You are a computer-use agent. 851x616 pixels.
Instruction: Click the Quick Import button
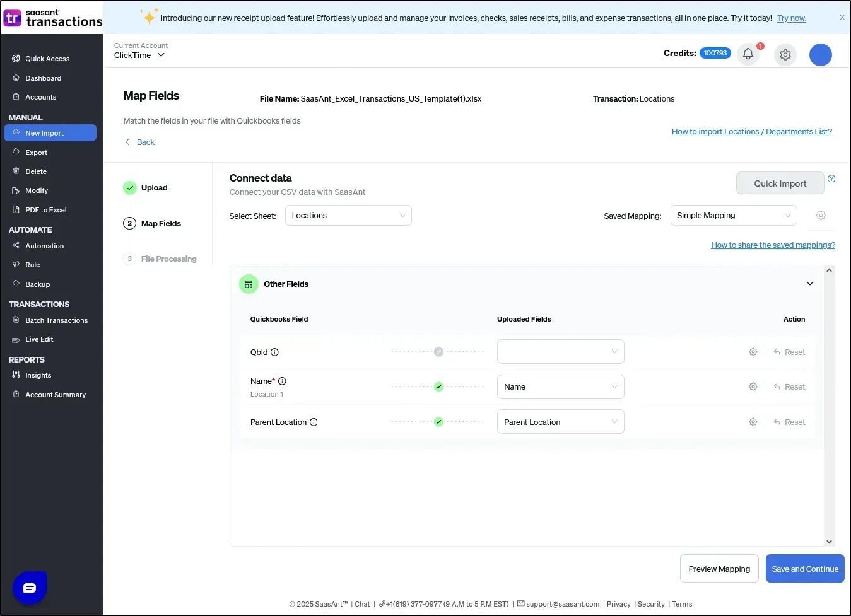tap(780, 183)
